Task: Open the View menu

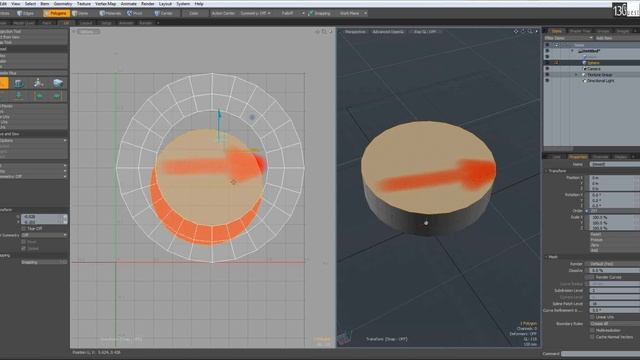Action: click(16, 4)
